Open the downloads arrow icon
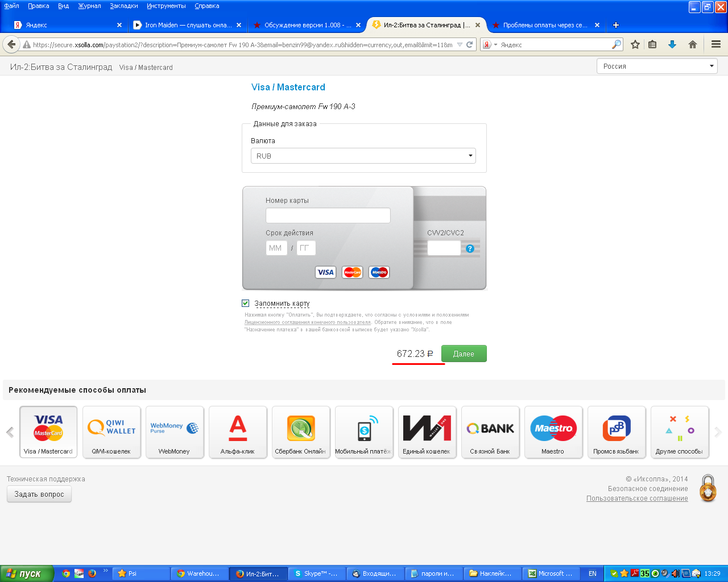Image resolution: width=728 pixels, height=582 pixels. [672, 44]
